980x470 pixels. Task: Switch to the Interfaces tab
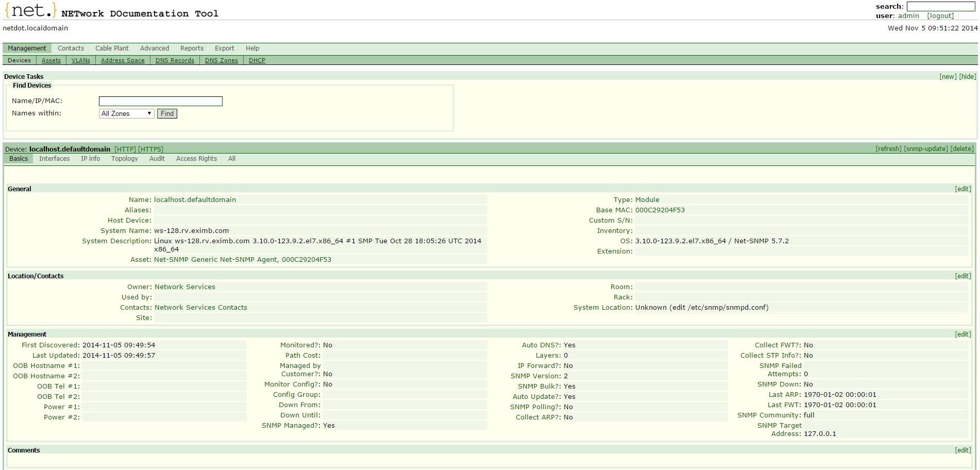pyautogui.click(x=54, y=158)
